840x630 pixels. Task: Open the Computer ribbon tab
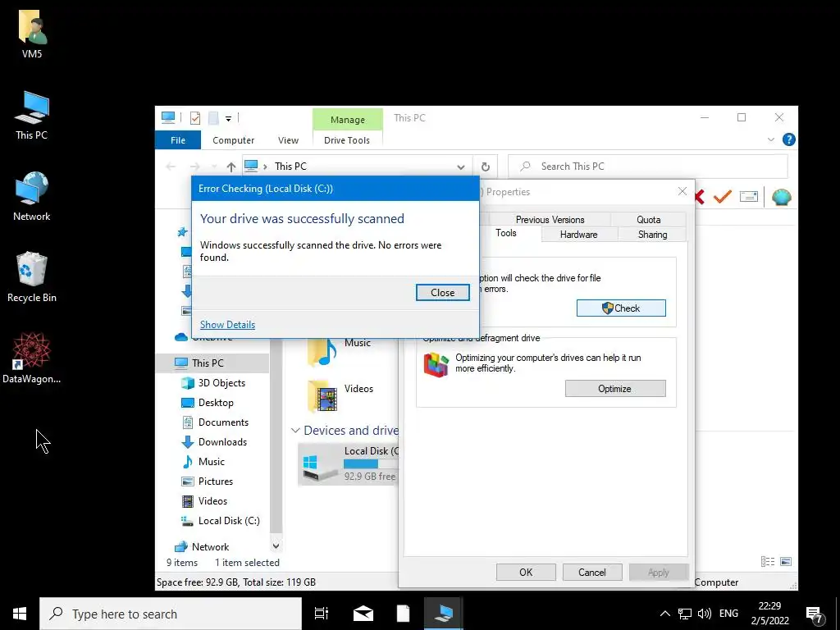point(233,140)
